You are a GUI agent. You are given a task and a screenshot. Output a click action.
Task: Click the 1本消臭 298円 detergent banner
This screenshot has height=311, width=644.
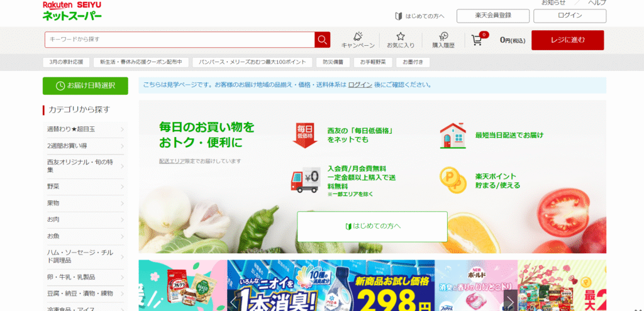(331, 286)
